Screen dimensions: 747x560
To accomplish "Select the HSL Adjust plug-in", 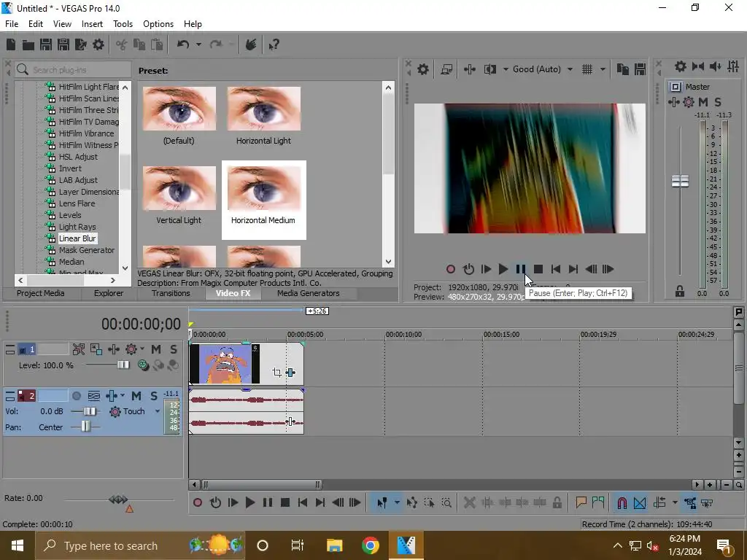I will 78,157.
